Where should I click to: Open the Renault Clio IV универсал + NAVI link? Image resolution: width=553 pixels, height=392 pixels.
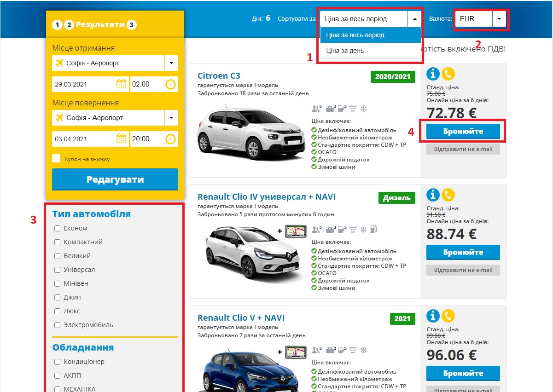[x=267, y=197]
